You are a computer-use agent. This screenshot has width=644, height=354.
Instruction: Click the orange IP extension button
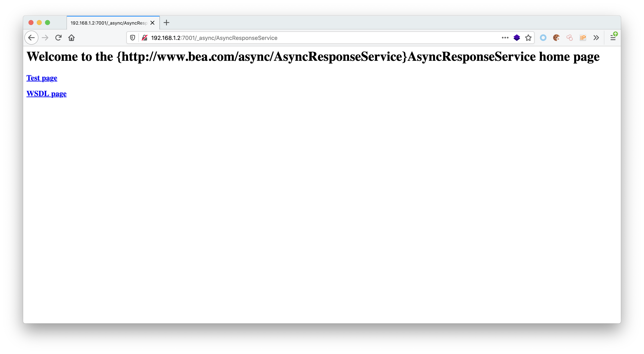tap(583, 38)
